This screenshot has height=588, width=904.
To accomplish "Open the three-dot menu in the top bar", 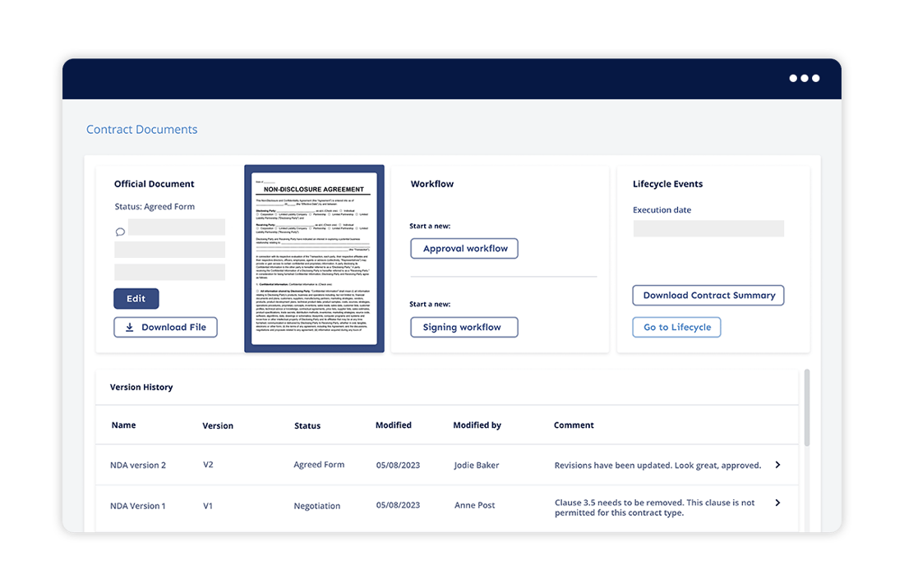I will point(803,78).
